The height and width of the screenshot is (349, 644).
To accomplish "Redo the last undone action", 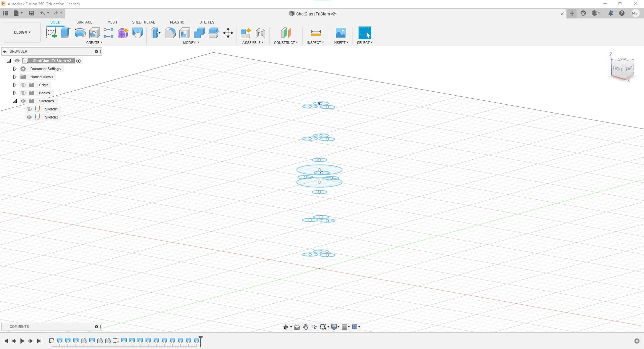I will click(56, 13).
